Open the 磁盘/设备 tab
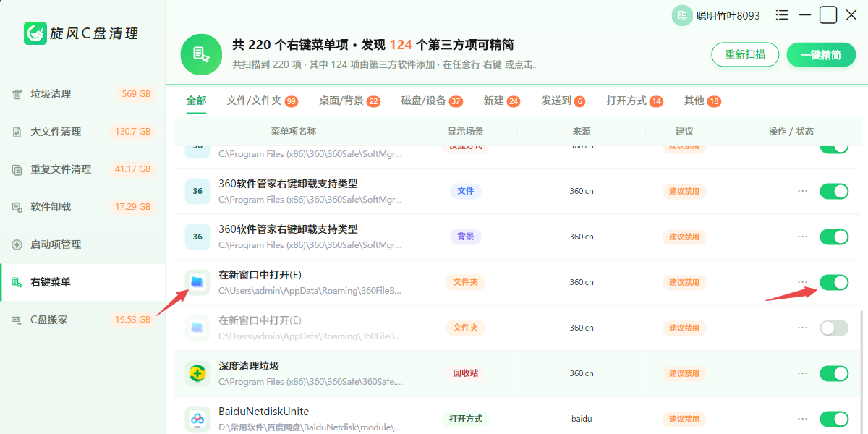This screenshot has height=434, width=868. tap(432, 101)
